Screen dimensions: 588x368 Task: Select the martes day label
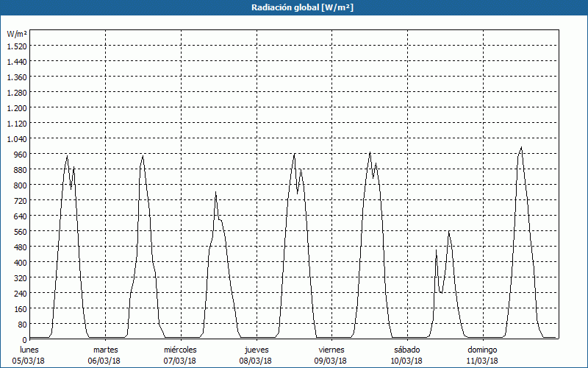tap(105, 349)
